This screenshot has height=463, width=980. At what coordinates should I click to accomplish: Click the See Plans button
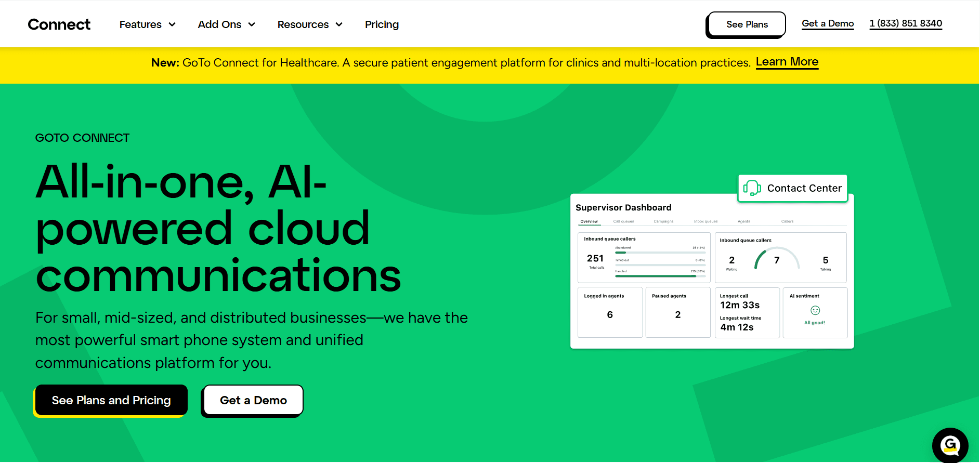(747, 24)
